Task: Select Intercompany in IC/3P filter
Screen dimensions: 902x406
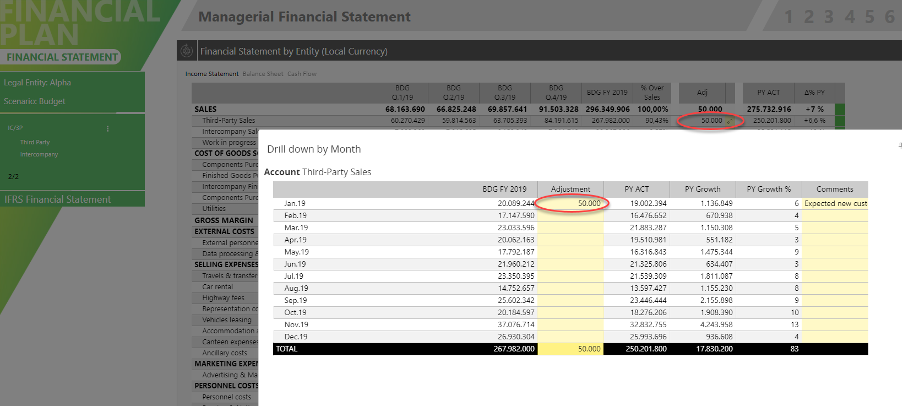Action: 39,155
